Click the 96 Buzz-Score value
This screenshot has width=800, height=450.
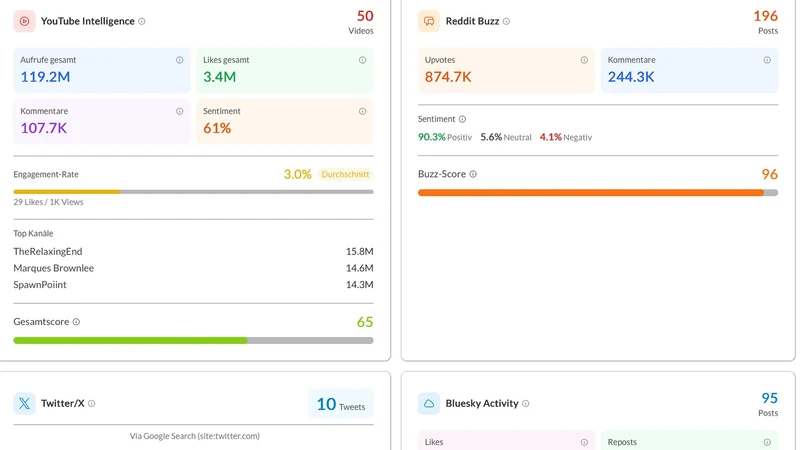pyautogui.click(x=770, y=174)
